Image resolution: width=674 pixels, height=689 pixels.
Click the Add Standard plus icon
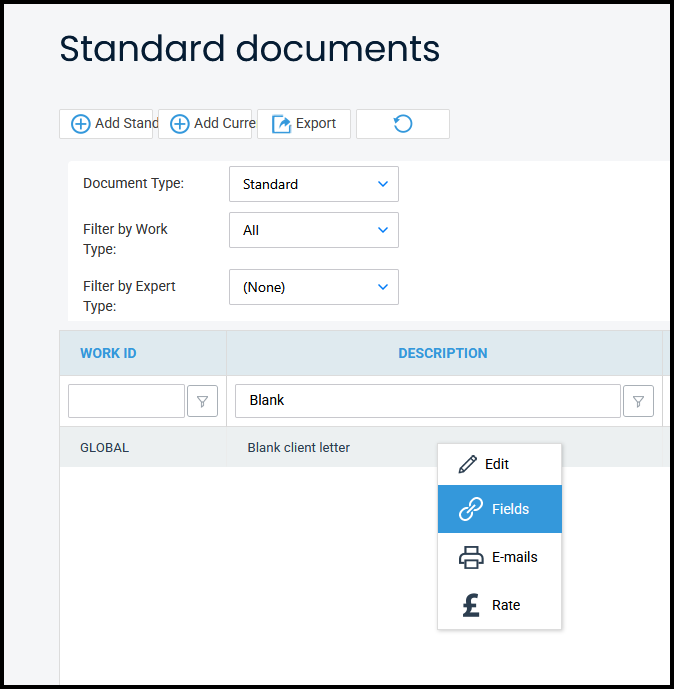(81, 124)
